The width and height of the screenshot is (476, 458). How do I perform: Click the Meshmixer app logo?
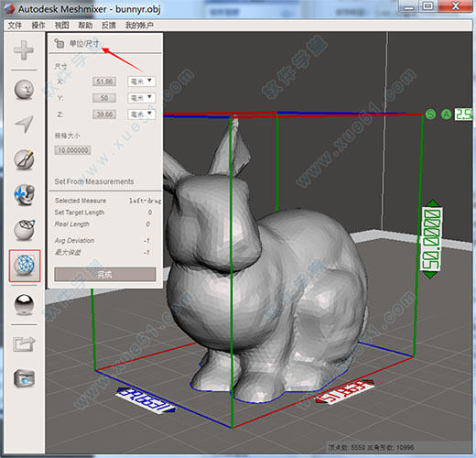coord(8,8)
